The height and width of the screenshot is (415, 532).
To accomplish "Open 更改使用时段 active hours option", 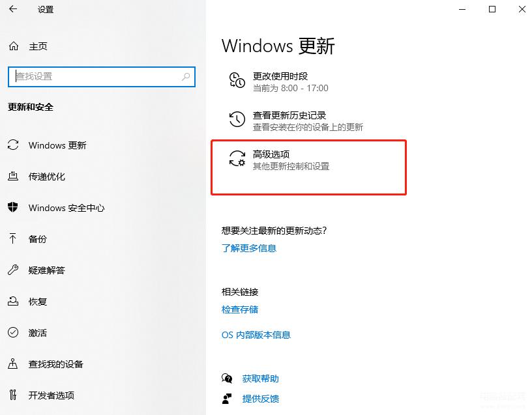I will coord(279,81).
